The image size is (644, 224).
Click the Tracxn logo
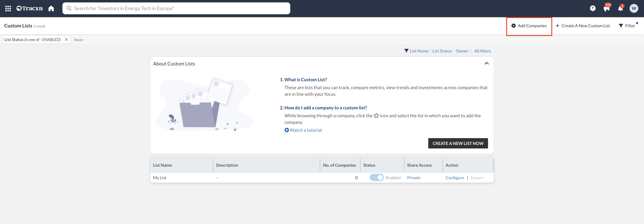[x=30, y=9]
